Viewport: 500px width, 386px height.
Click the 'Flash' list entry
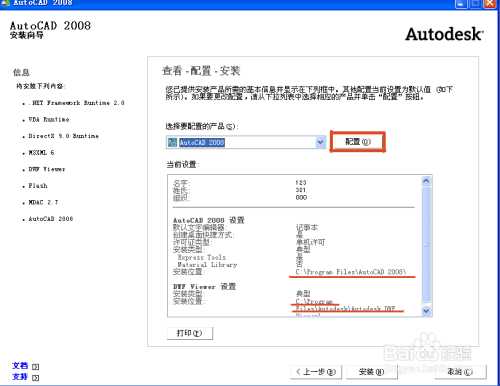pyautogui.click(x=38, y=186)
